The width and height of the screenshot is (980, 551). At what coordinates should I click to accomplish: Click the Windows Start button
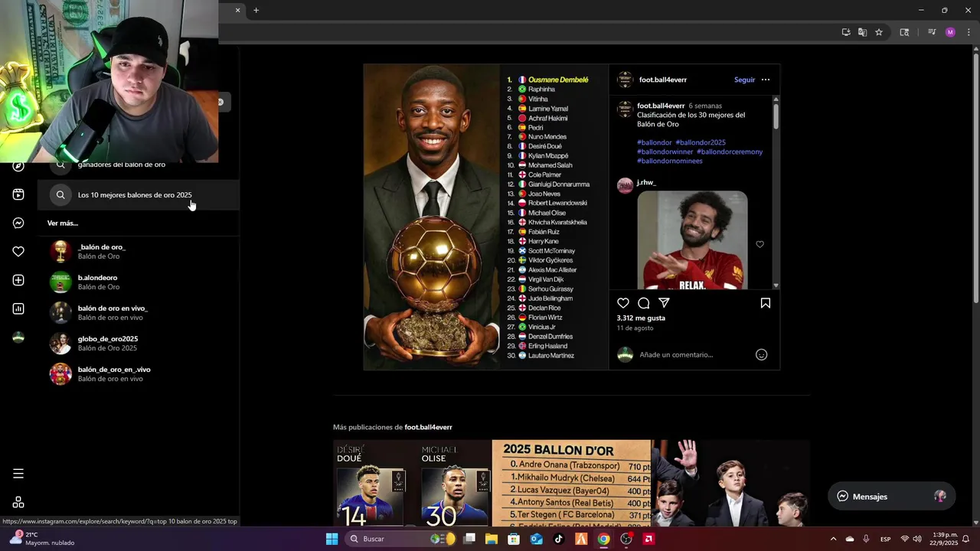click(x=332, y=539)
